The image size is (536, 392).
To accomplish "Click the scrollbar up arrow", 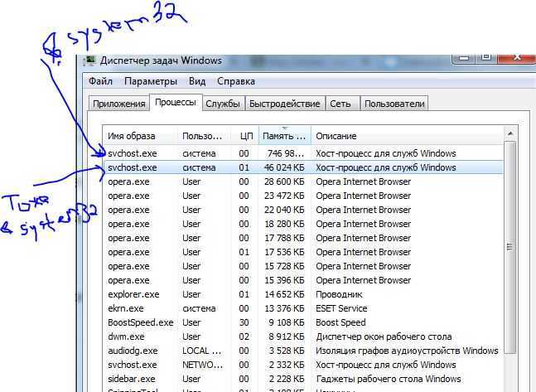I will [x=510, y=133].
